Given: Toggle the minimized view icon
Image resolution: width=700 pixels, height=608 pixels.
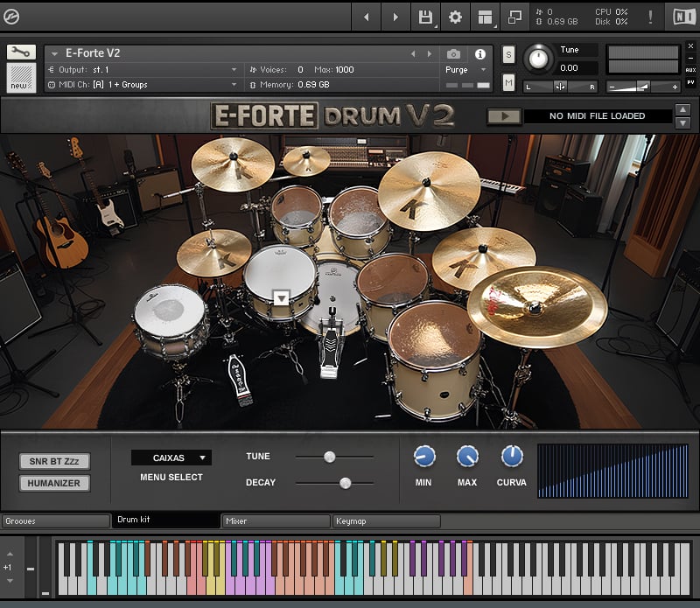Looking at the screenshot, I should pyautogui.click(x=514, y=17).
